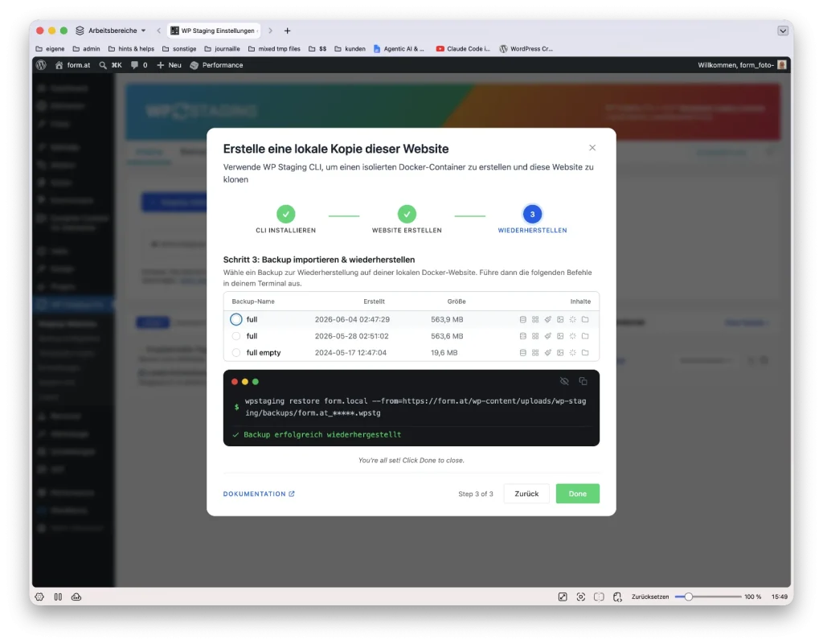Click the cloud sync icon in bottom bar
The image size is (823, 644).
[76, 597]
